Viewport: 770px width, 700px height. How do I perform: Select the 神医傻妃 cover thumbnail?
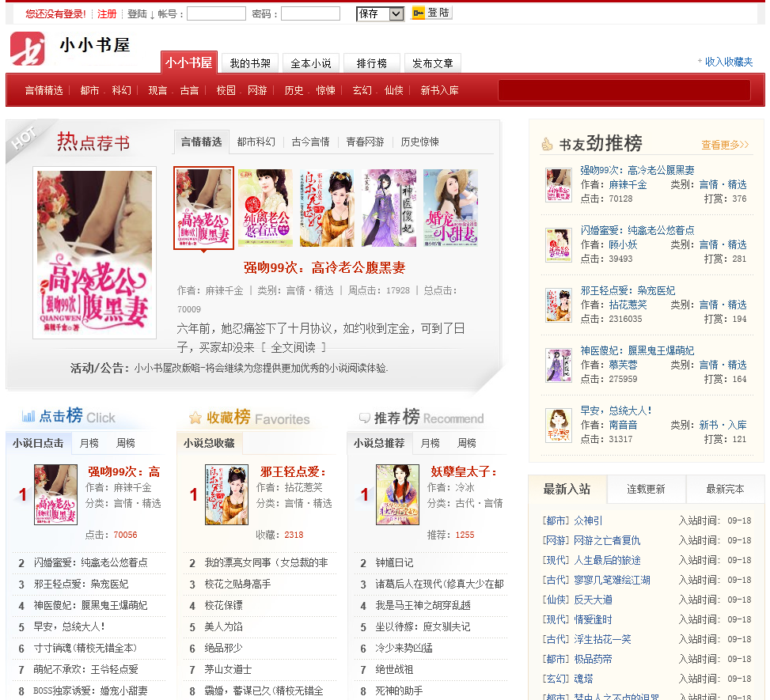pyautogui.click(x=389, y=208)
